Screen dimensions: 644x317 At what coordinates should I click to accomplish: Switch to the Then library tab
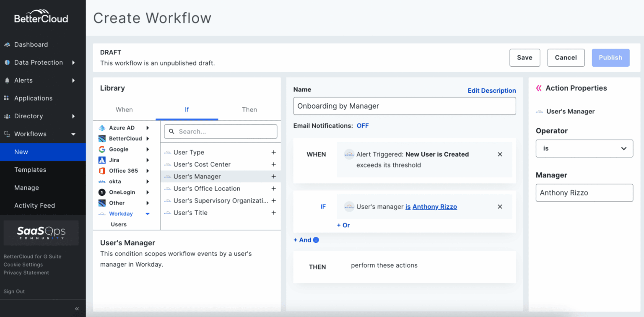coord(249,110)
